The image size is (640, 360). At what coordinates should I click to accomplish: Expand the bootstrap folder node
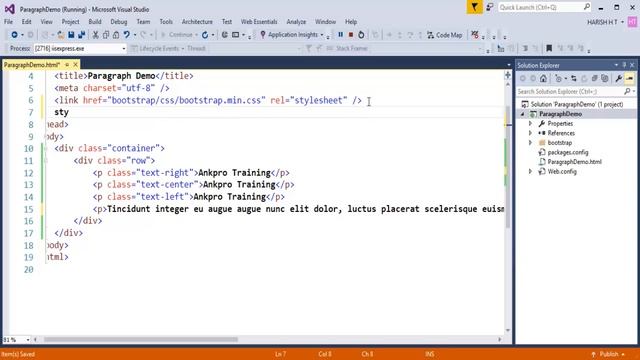pyautogui.click(x=531, y=143)
